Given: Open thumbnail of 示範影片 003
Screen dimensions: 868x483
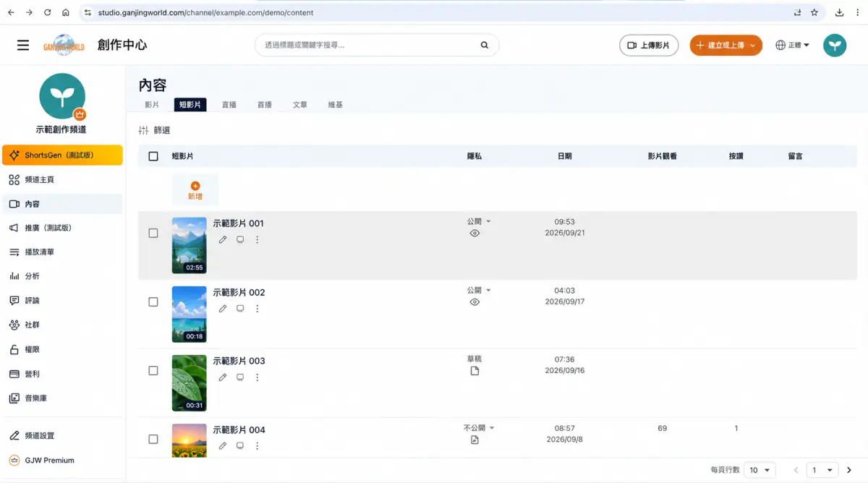Looking at the screenshot, I should click(190, 383).
